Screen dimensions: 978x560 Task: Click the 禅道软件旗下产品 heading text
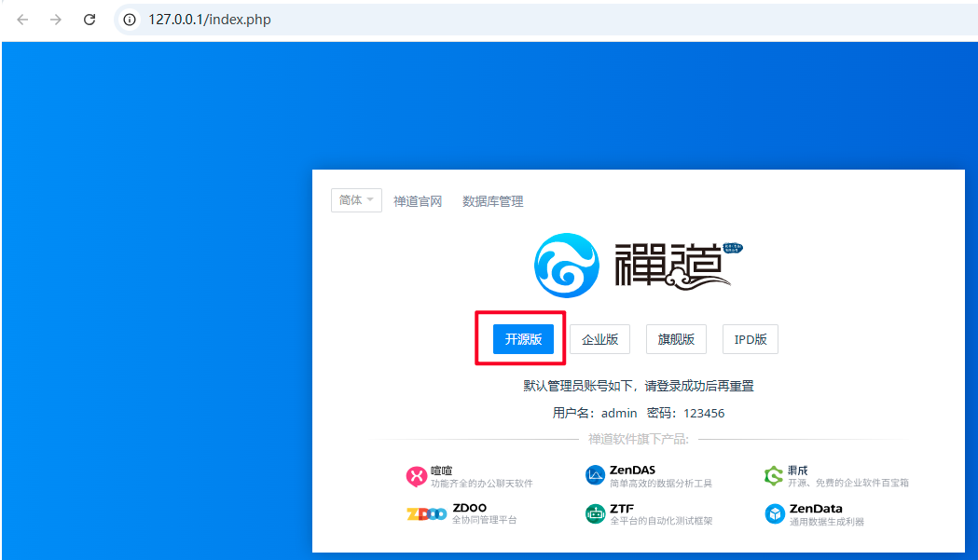638,439
